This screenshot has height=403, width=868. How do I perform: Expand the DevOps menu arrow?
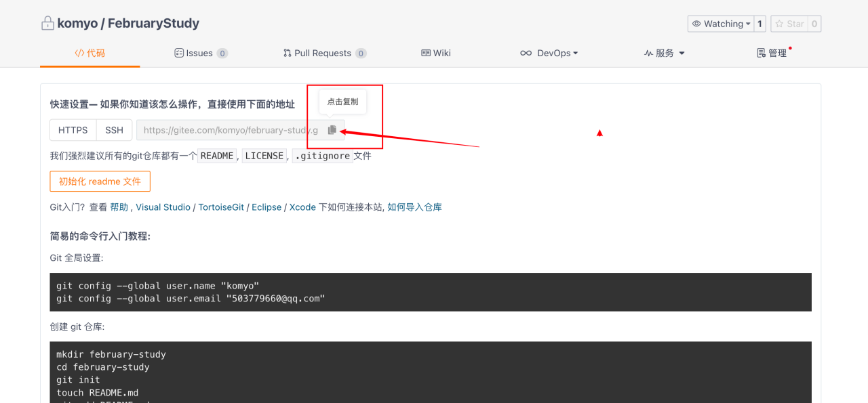point(576,54)
